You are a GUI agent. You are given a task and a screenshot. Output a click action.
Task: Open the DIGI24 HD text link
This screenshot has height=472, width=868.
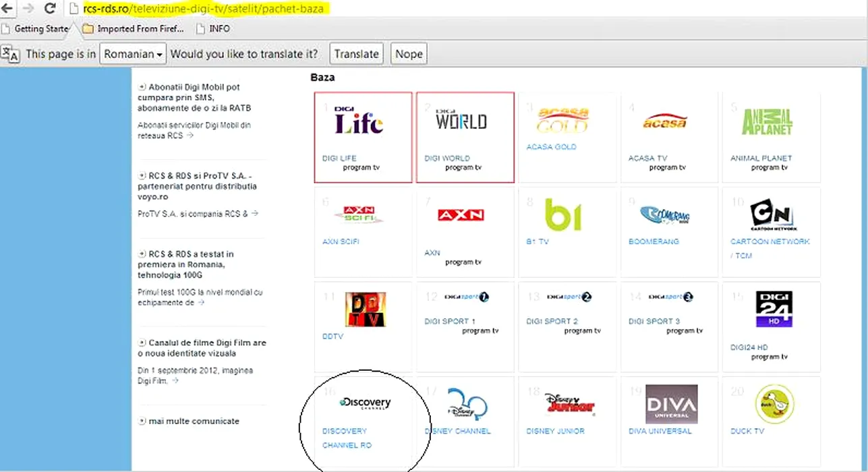click(749, 348)
